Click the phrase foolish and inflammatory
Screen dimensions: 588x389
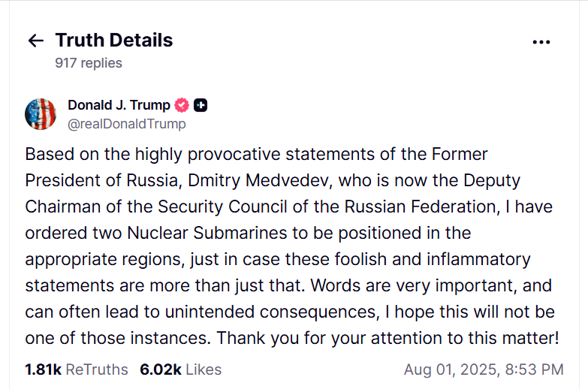click(433, 259)
